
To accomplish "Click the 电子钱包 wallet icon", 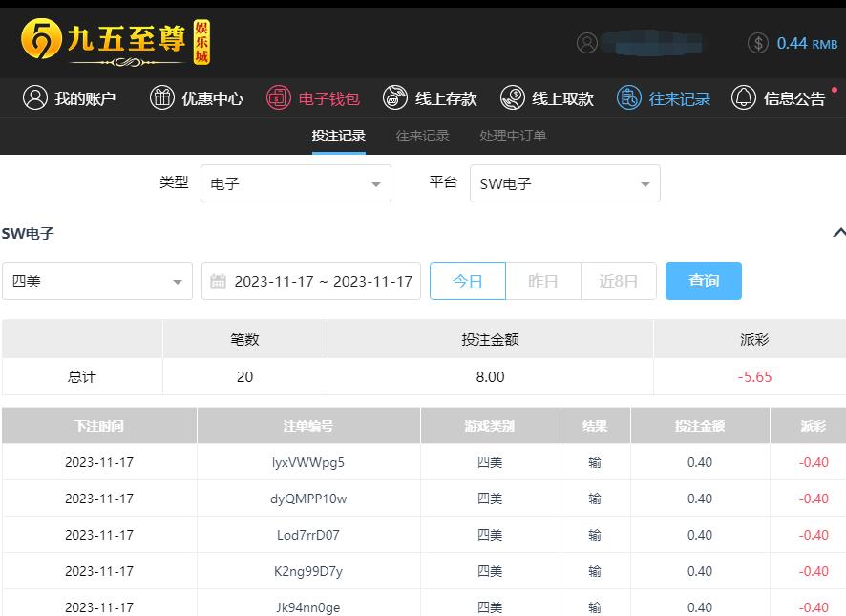I will coord(279,97).
